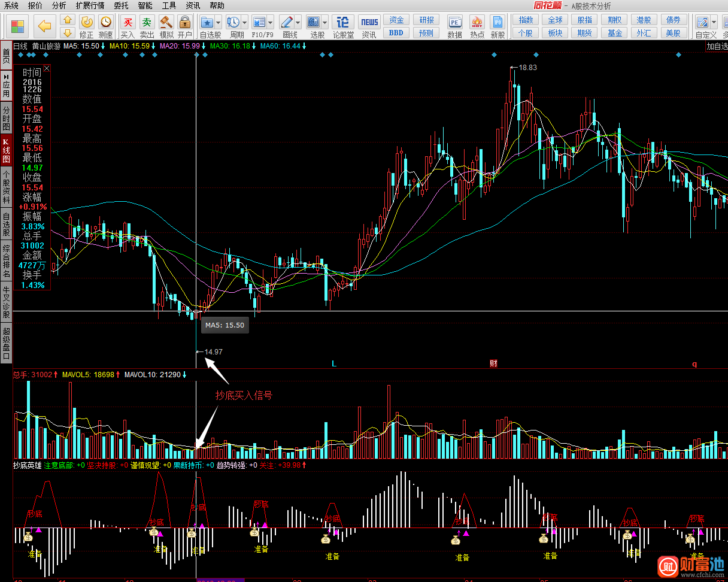Viewport: 728px width, 582px height.
Task: Open the 报价 menu
Action: [35, 5]
